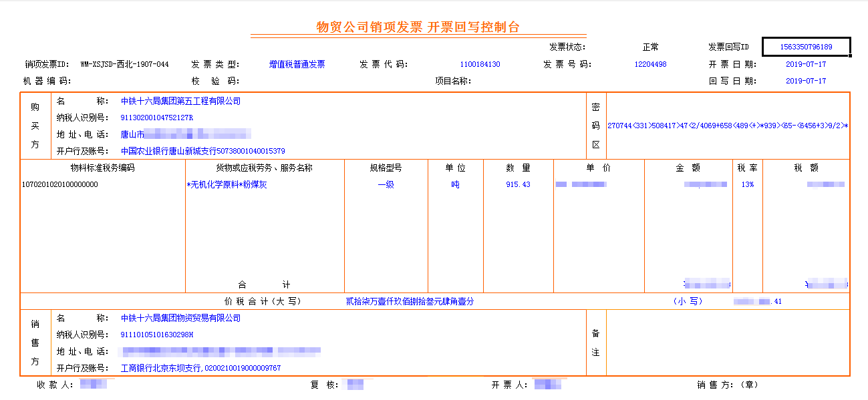Select the title 物贸公司销项发票 开票回写控制台
868x400 pixels.
418,27
